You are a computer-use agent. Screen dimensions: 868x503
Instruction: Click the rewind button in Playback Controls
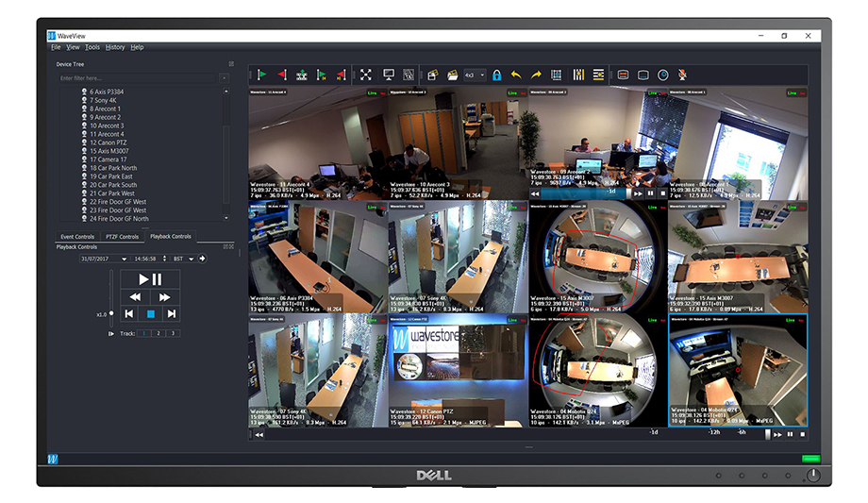(x=135, y=297)
